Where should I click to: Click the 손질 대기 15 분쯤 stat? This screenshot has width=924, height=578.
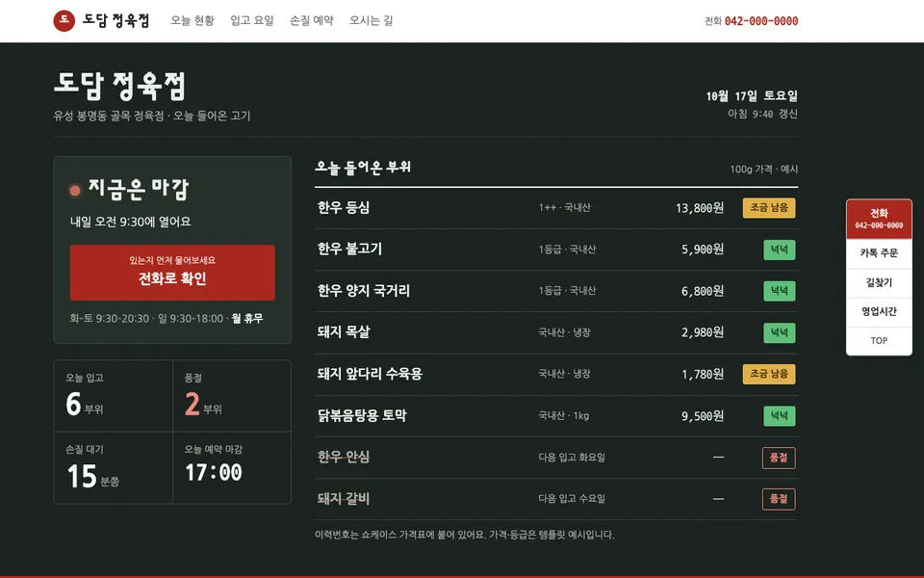[x=114, y=468]
